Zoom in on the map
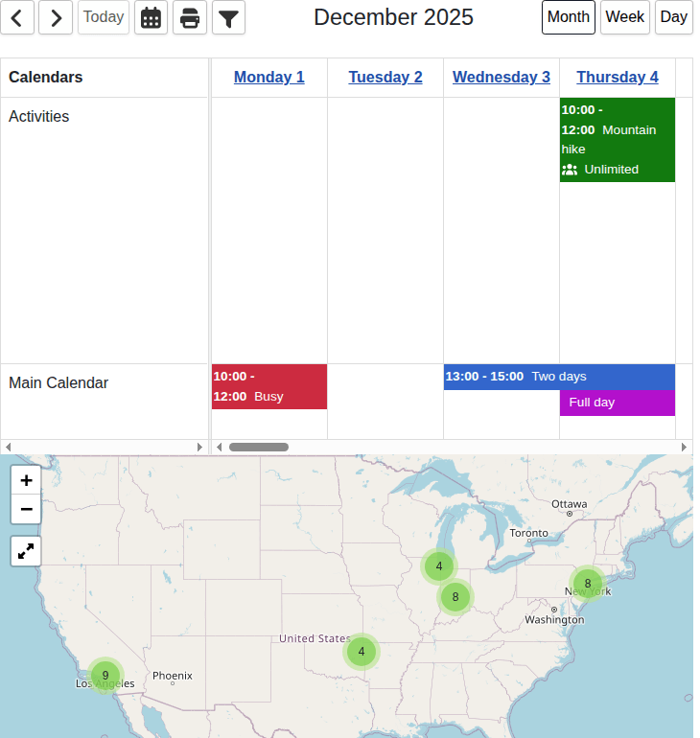 26,481
